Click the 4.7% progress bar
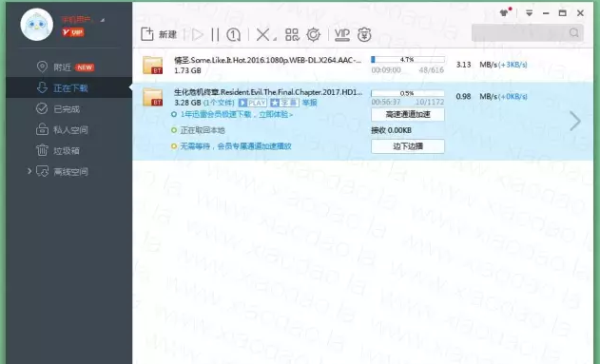This screenshot has height=364, width=600. 408,60
